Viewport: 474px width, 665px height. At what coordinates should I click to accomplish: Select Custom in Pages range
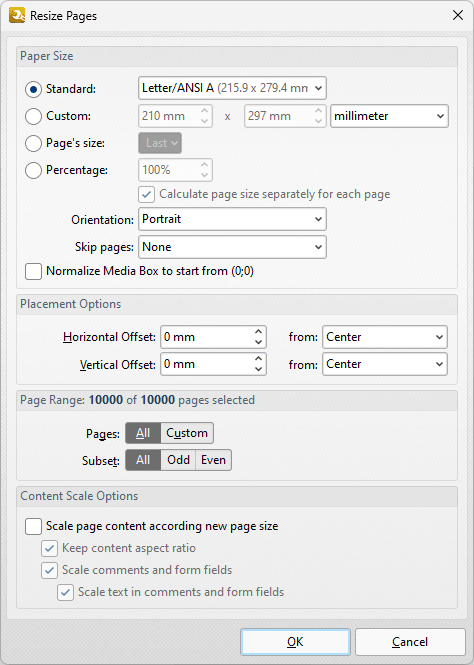tap(187, 433)
